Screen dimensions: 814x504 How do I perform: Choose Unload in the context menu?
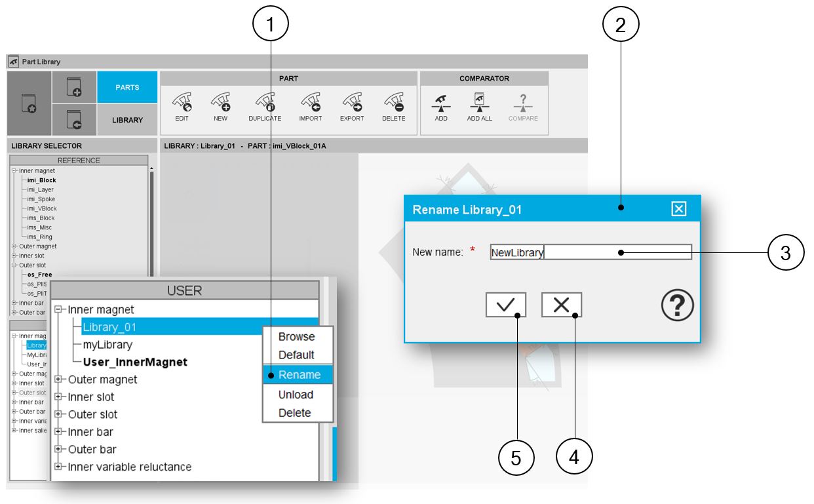pyautogui.click(x=297, y=395)
